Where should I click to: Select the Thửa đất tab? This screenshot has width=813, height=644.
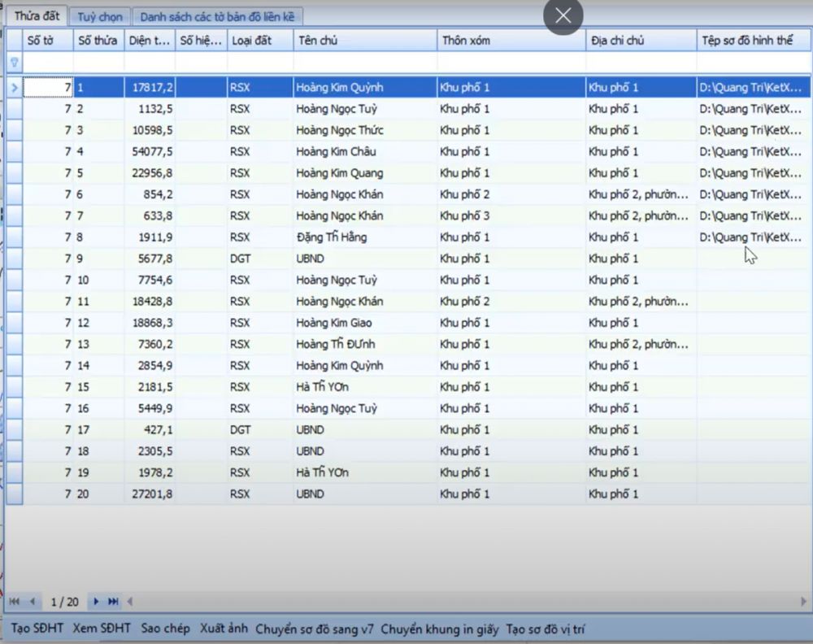[37, 17]
